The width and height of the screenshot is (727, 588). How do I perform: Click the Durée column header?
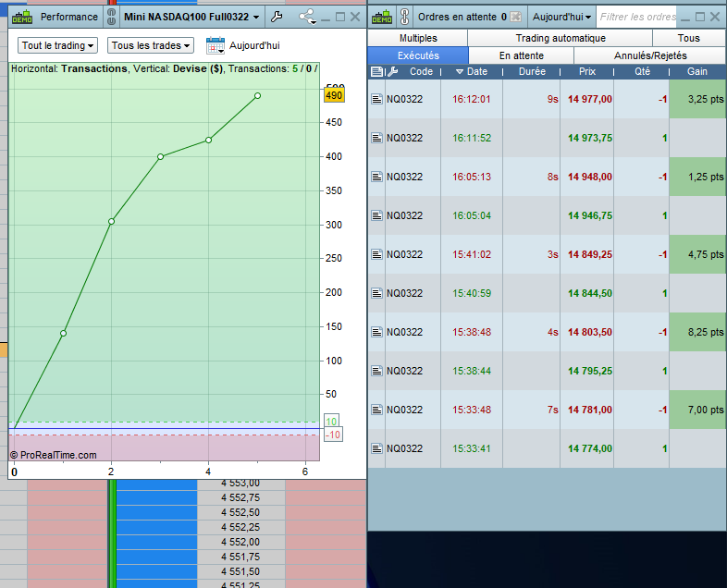tap(532, 71)
